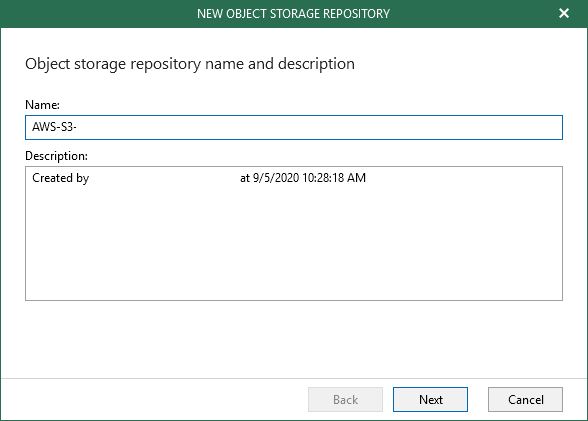Click the blank white area beneath Description box
This screenshot has height=421, width=588.
[x=294, y=339]
